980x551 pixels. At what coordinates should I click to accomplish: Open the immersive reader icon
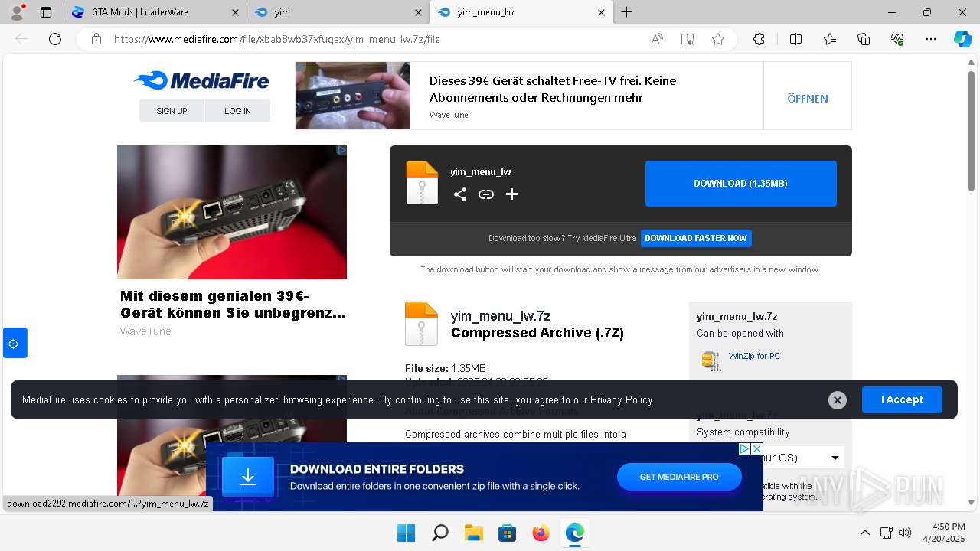point(688,39)
